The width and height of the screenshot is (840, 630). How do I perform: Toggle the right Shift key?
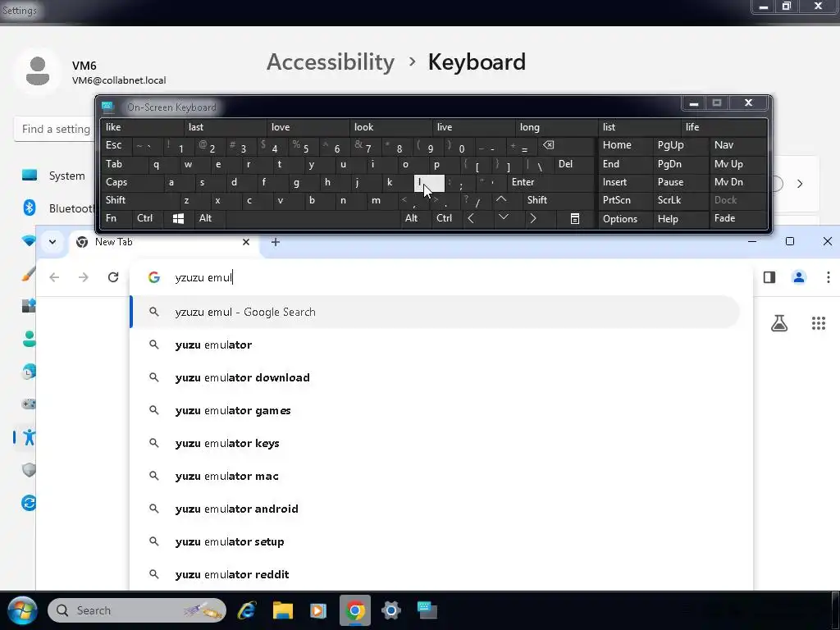click(x=559, y=200)
